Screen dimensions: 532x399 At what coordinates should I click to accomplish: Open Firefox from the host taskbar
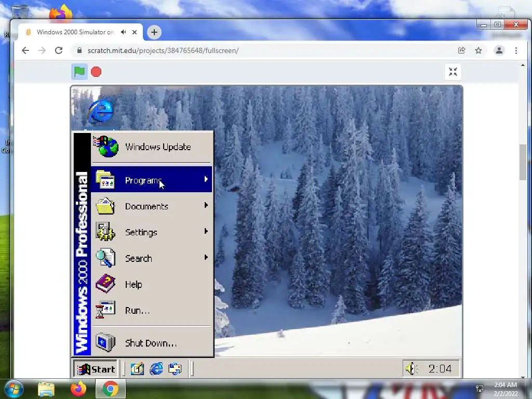(x=78, y=389)
